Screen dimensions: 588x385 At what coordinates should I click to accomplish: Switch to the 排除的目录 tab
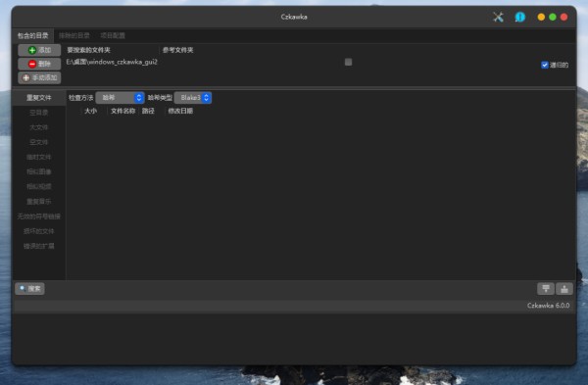pos(74,35)
